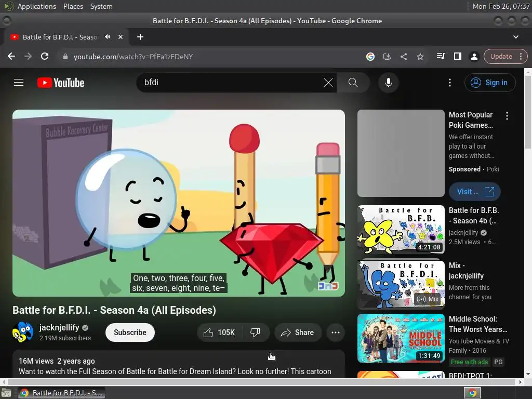The image size is (532, 399).
Task: Open more actions ellipsis under the video
Action: pyautogui.click(x=335, y=332)
